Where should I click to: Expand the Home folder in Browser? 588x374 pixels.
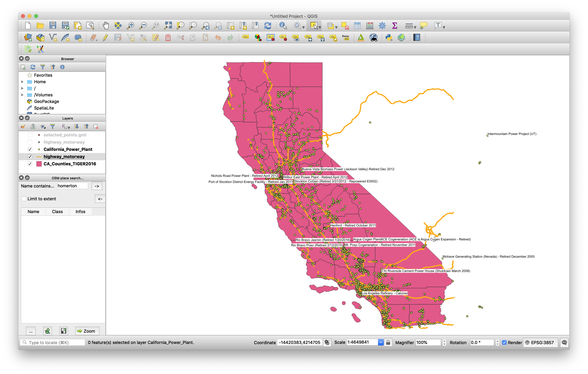point(22,82)
